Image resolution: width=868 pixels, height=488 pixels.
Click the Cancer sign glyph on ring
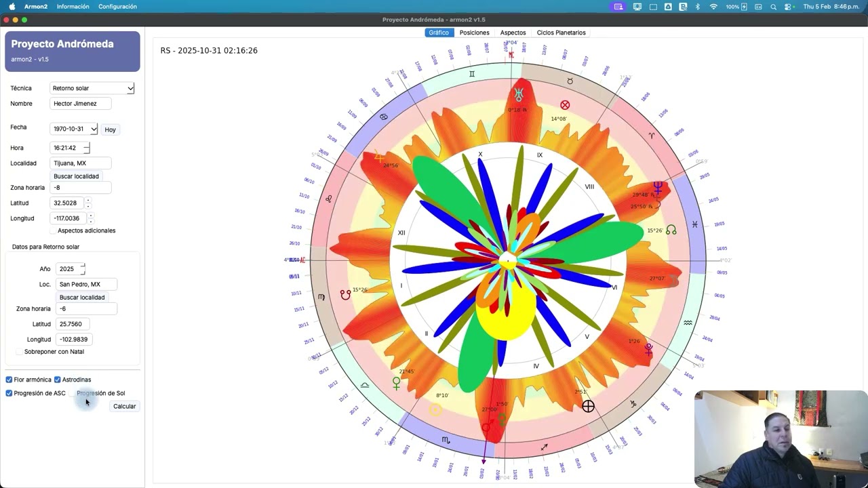pos(383,117)
